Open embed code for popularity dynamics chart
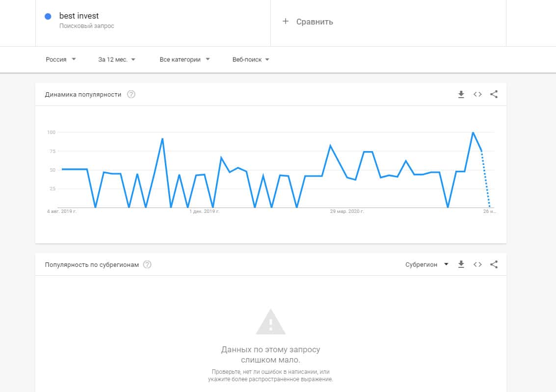Image resolution: width=556 pixels, height=392 pixels. 477,95
